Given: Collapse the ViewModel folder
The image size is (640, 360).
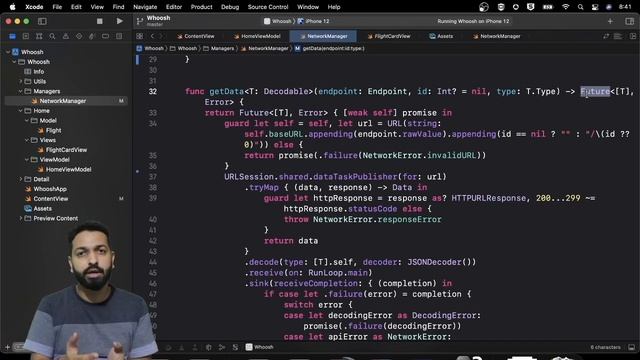Looking at the screenshot, I should point(27,160).
